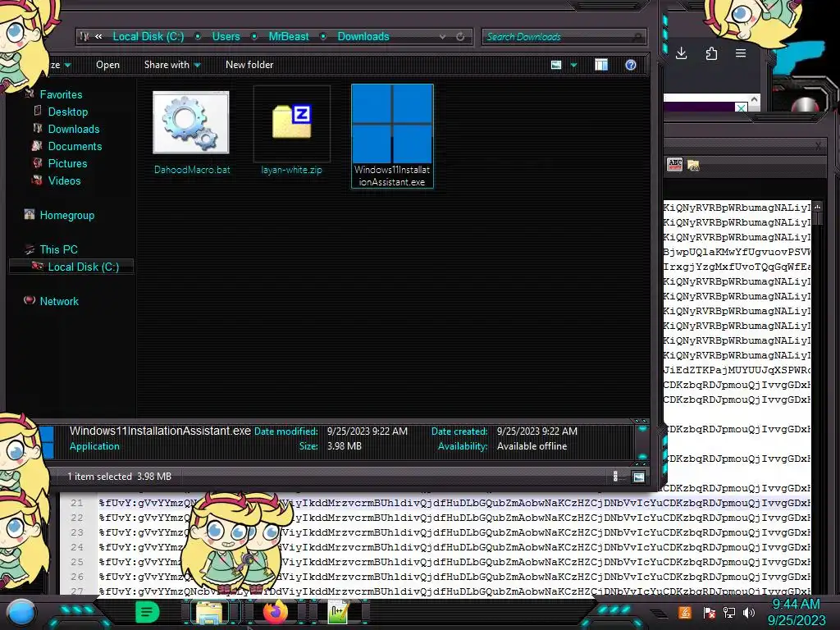Click the Network globe icon in sidebar
840x630 pixels.
(30, 300)
